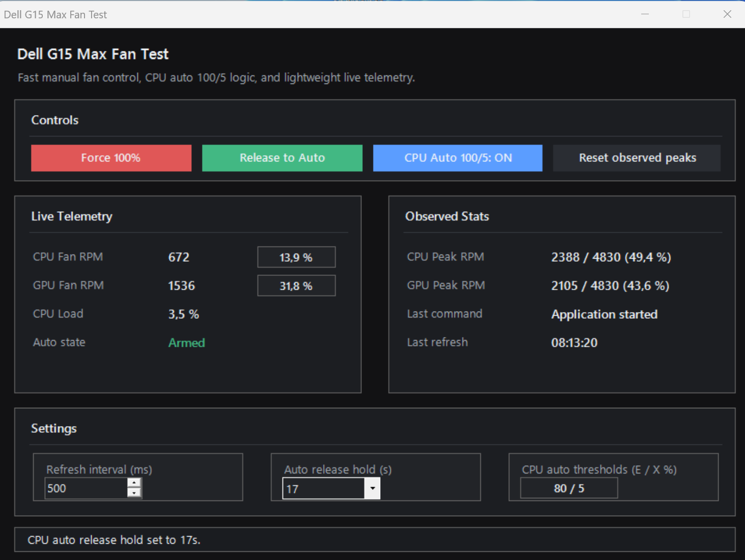Click the Refresh interval (ms) label
The height and width of the screenshot is (560, 745).
point(99,469)
